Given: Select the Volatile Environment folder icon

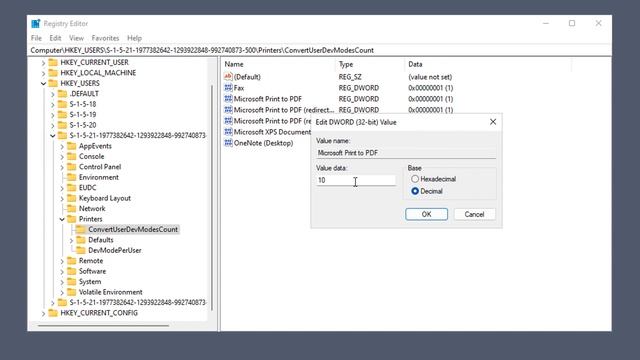Looking at the screenshot, I should click(x=71, y=292).
